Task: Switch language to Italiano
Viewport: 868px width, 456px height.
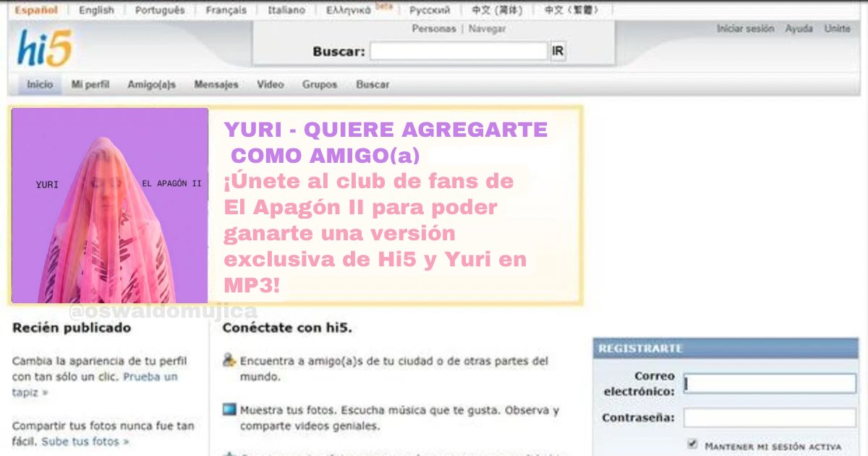Action: [x=286, y=10]
